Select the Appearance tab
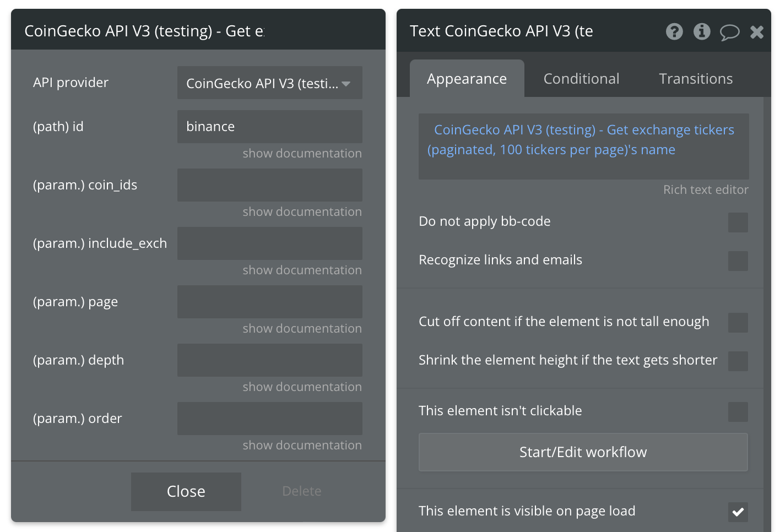This screenshot has width=780, height=532. click(467, 79)
